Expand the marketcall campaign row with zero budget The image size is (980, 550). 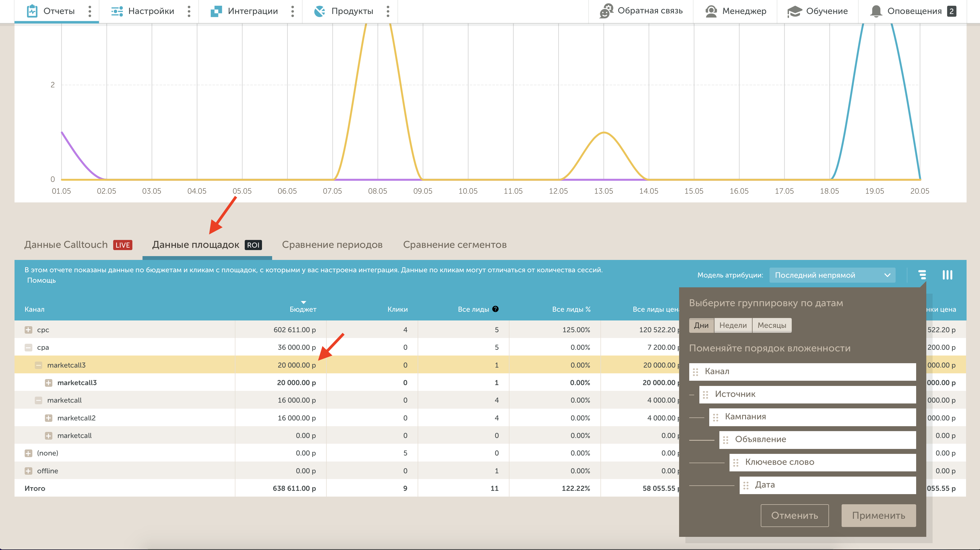click(49, 436)
